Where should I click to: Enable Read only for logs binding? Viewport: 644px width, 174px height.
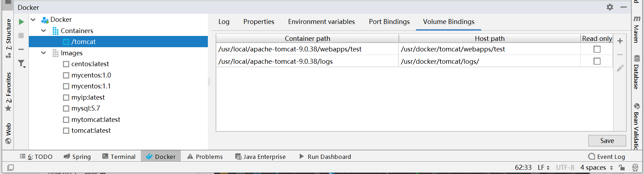(x=597, y=61)
